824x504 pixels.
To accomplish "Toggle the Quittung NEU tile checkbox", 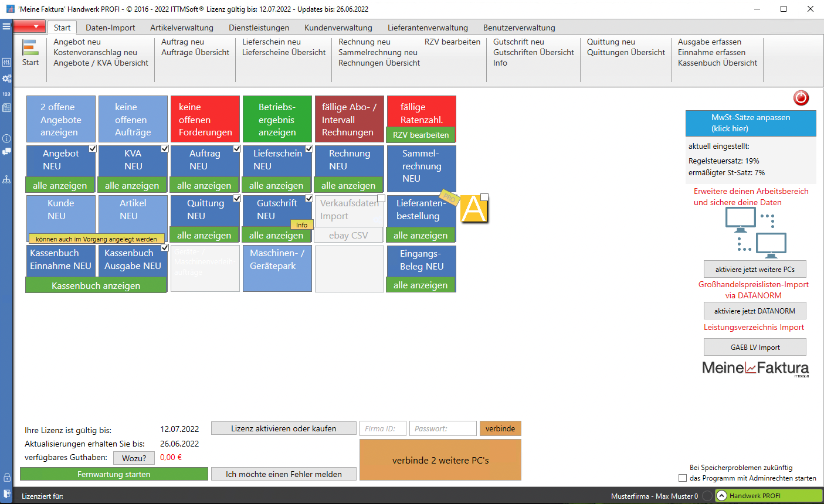I will [237, 198].
